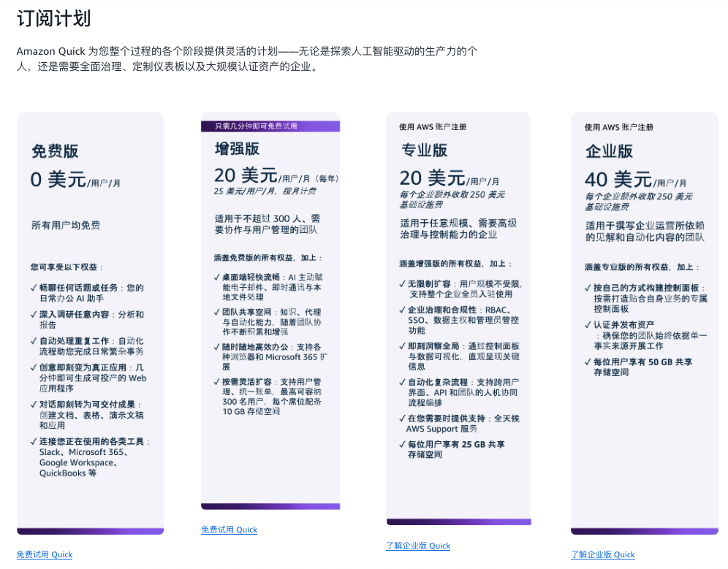Click the 40 美元 enterprise price
728x569 pixels.
tap(618, 180)
